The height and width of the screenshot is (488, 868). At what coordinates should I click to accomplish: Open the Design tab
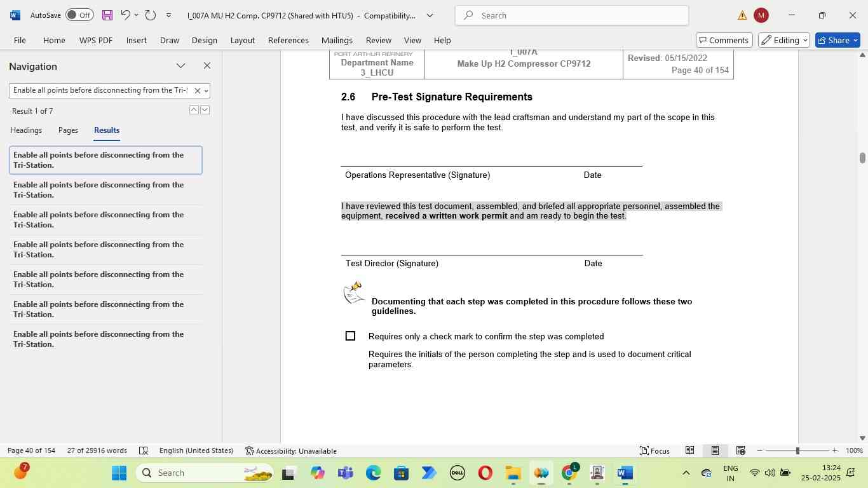pyautogui.click(x=205, y=40)
